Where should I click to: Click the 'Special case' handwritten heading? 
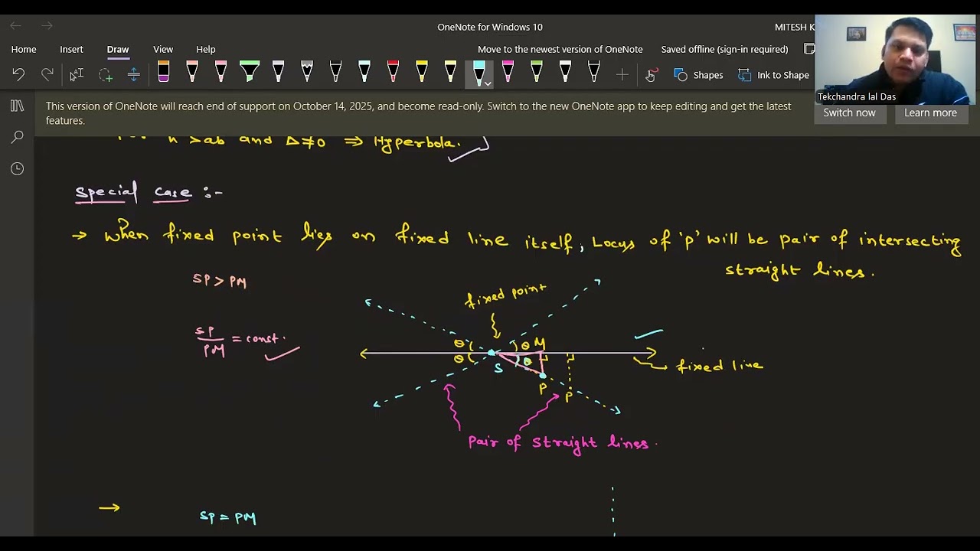tap(133, 191)
